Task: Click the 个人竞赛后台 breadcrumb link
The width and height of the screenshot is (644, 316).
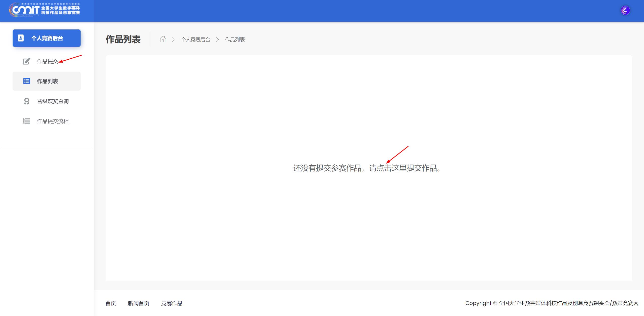Action: tap(195, 39)
